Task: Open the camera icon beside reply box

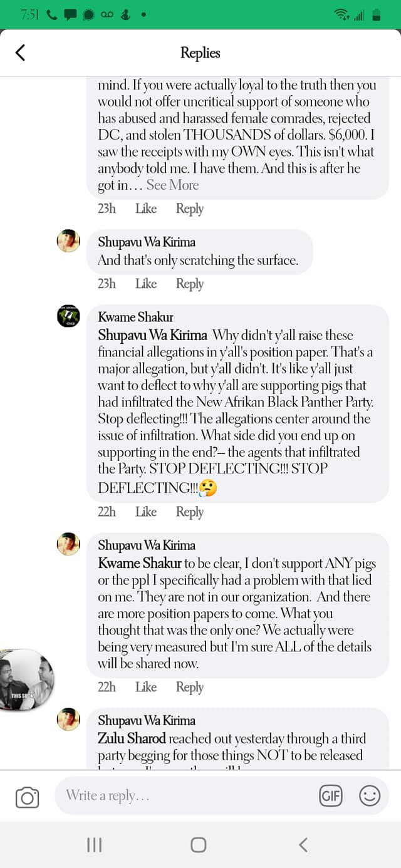Action: click(x=27, y=797)
